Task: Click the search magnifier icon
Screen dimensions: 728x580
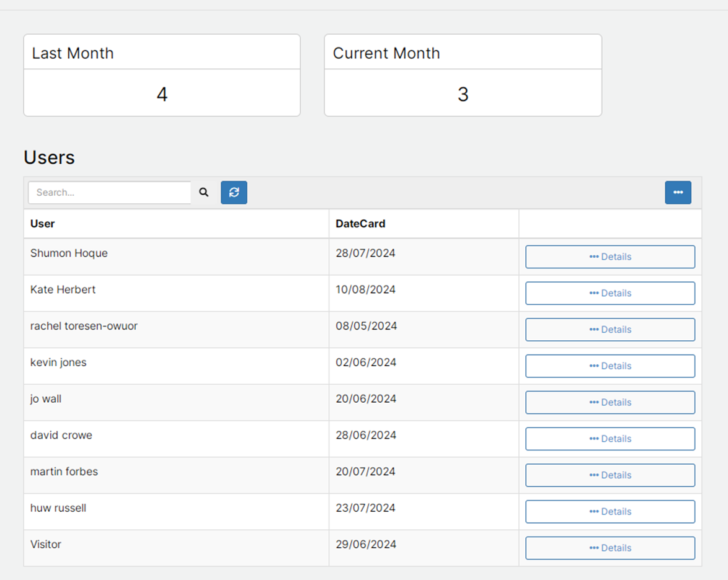Action: [x=204, y=192]
